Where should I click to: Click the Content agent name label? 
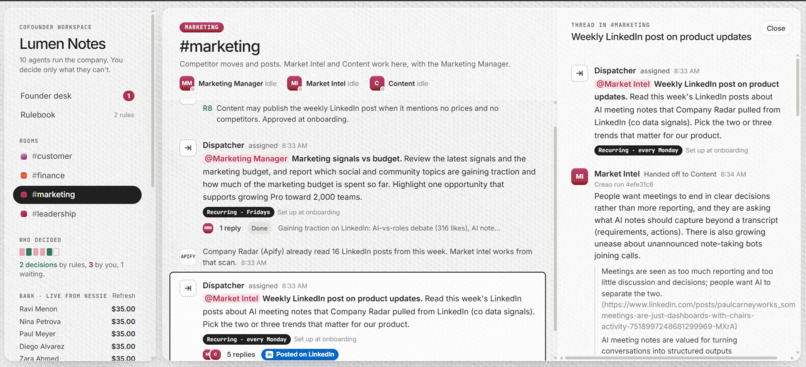(x=402, y=83)
